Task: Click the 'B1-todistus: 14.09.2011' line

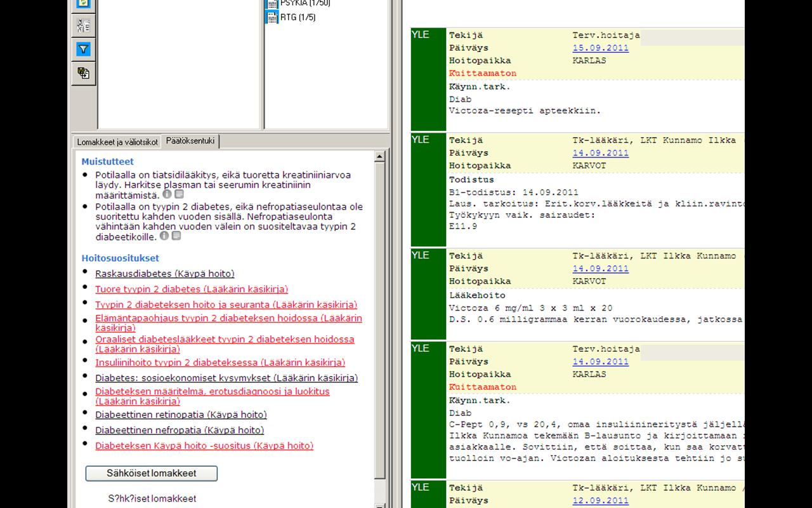Action: pyautogui.click(x=514, y=192)
